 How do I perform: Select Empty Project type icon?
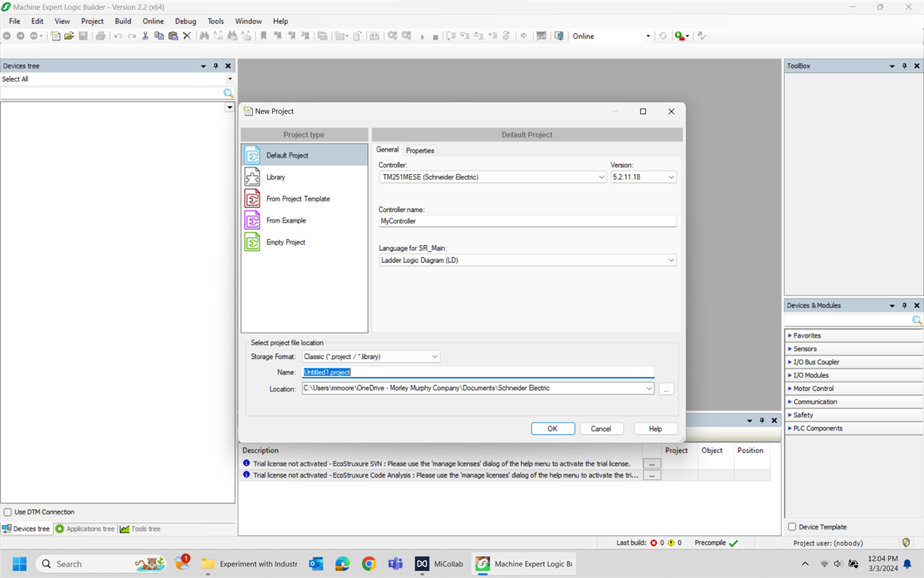click(x=252, y=242)
